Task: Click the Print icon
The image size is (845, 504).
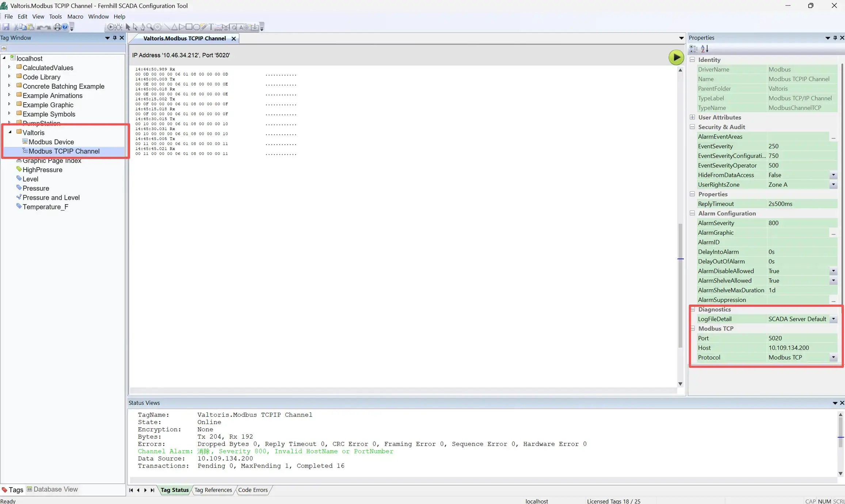Action: click(x=57, y=27)
